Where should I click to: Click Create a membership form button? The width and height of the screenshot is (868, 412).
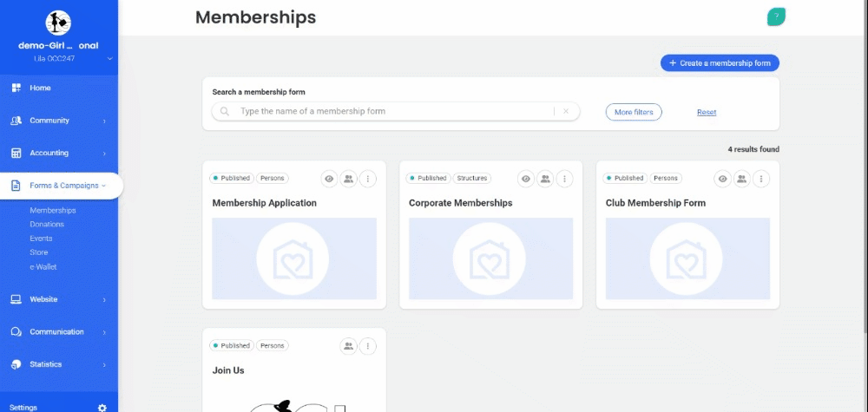tap(720, 63)
